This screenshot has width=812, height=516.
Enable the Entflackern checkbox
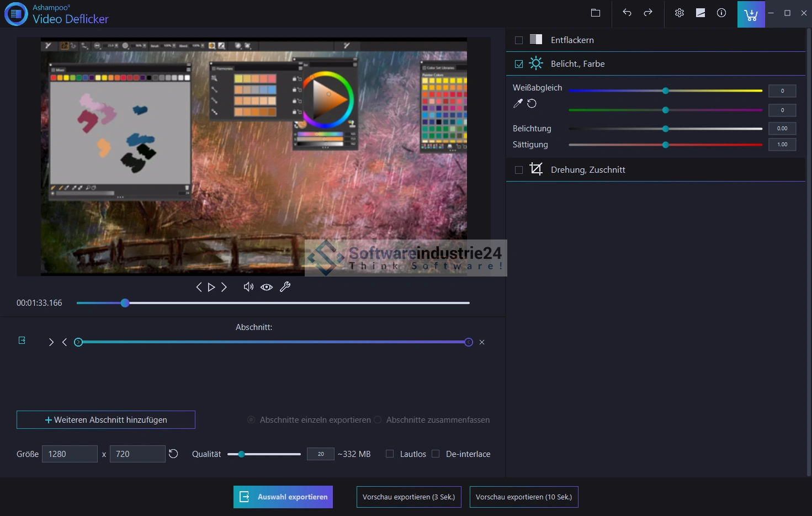tap(519, 40)
